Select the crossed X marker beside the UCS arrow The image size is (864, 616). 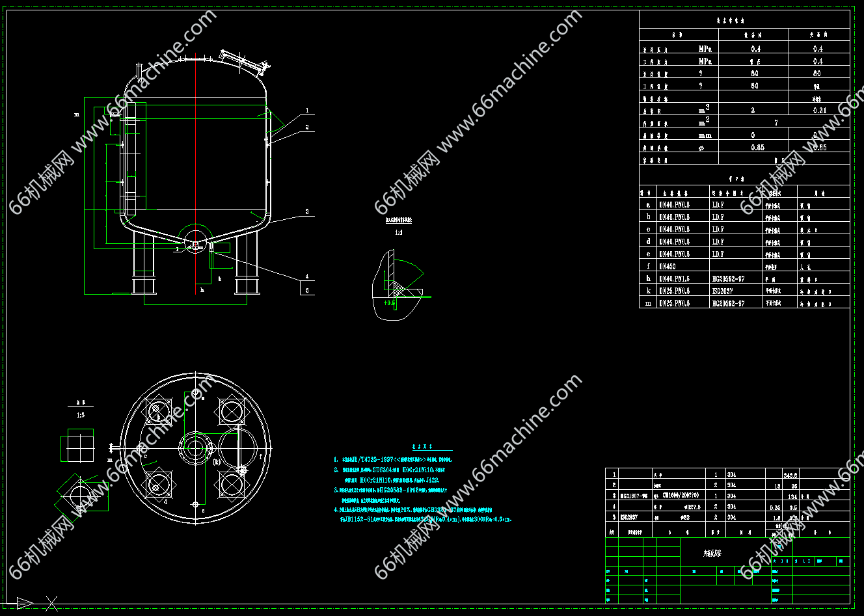[x=51, y=603]
